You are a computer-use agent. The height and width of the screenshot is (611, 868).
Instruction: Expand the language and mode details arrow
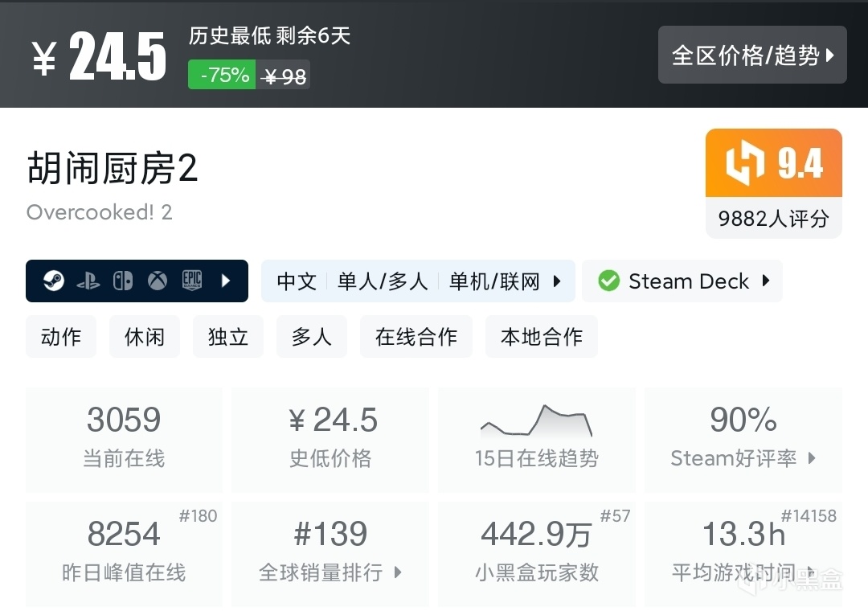tap(557, 281)
